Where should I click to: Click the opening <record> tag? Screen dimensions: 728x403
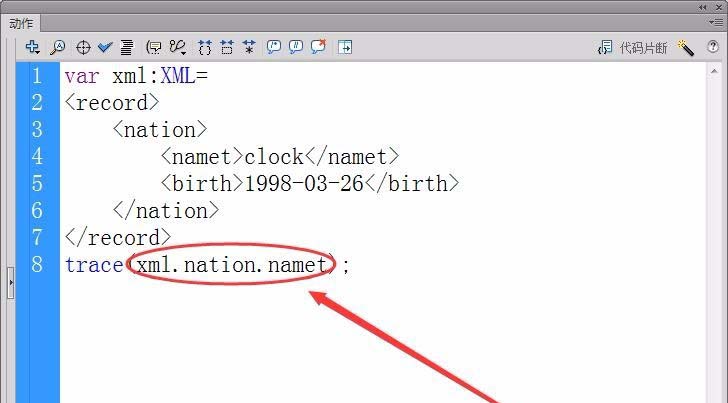click(112, 103)
